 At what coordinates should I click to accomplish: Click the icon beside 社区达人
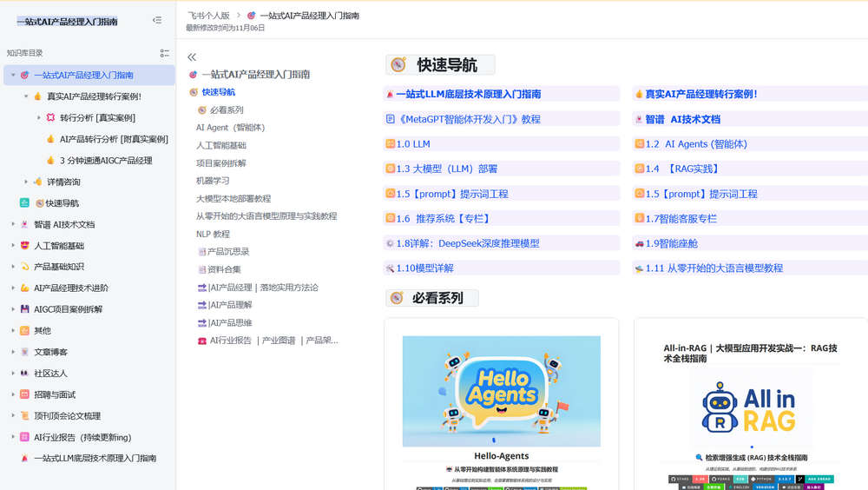[x=24, y=373]
